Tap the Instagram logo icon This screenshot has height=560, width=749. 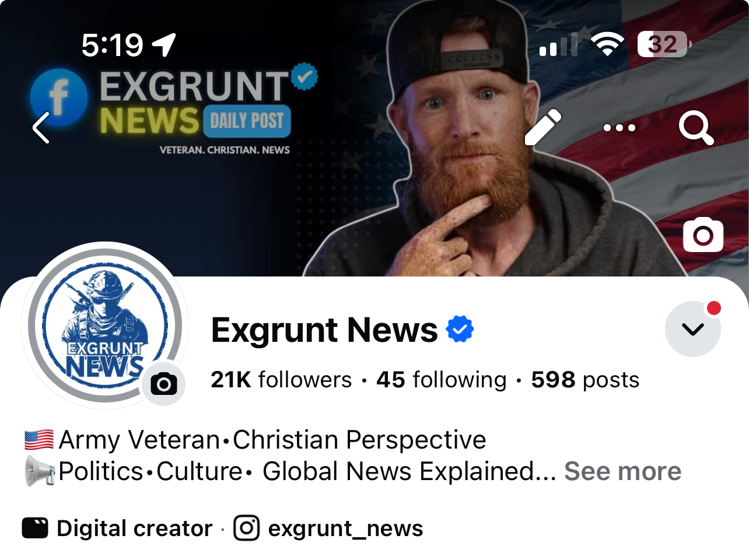point(246,528)
